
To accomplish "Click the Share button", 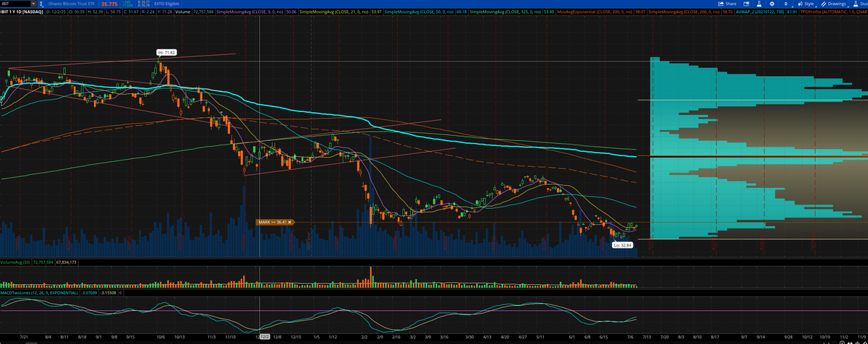I will [727, 4].
